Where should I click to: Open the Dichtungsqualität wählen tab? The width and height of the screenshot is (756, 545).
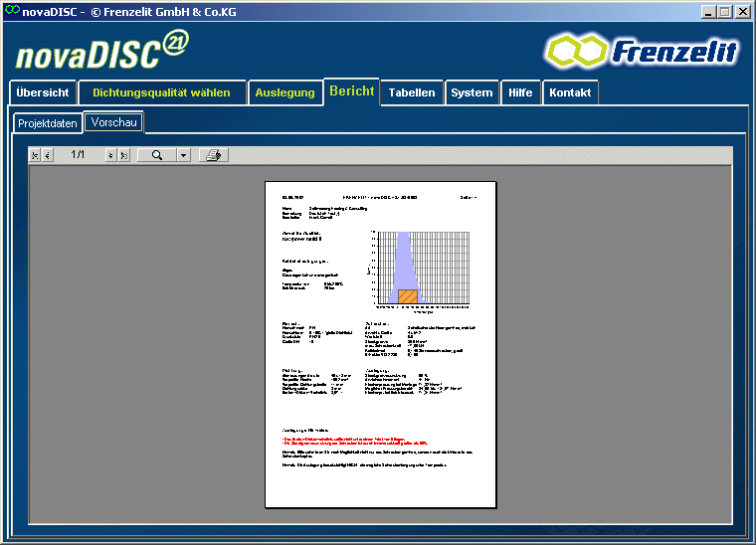(x=161, y=92)
